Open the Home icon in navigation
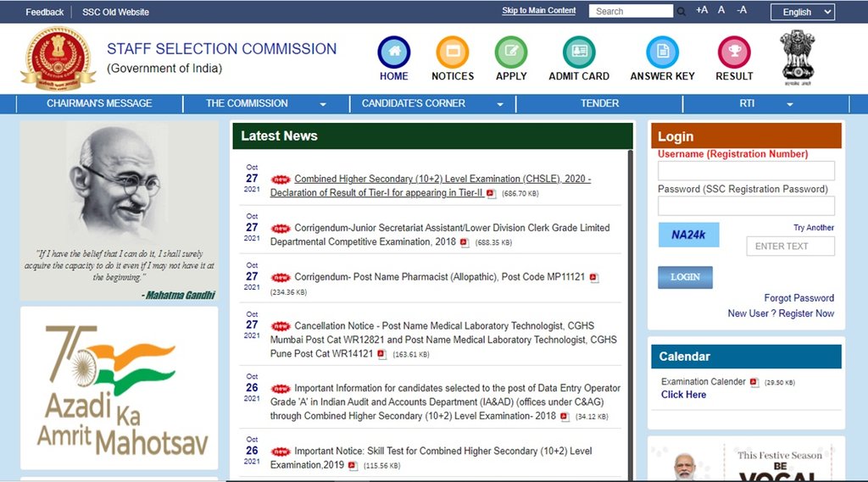 pyautogui.click(x=393, y=53)
